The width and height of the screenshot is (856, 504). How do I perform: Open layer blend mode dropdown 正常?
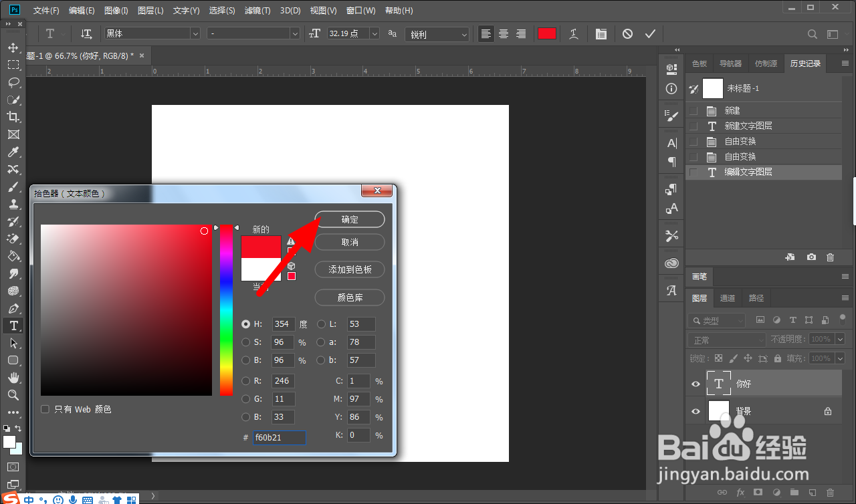coord(727,340)
